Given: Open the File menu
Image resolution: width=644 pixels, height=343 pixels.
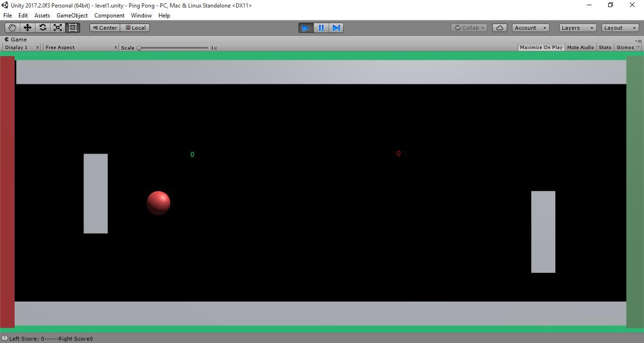Looking at the screenshot, I should coord(8,16).
